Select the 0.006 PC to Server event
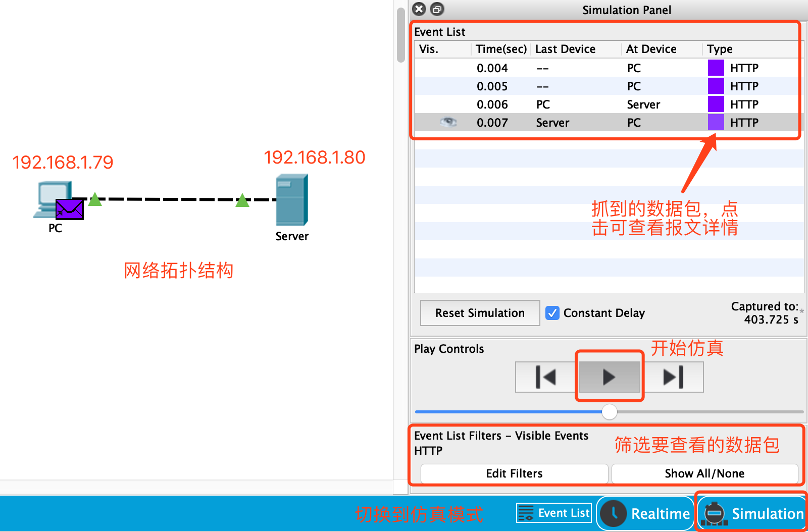The height and width of the screenshot is (532, 808). tap(606, 104)
